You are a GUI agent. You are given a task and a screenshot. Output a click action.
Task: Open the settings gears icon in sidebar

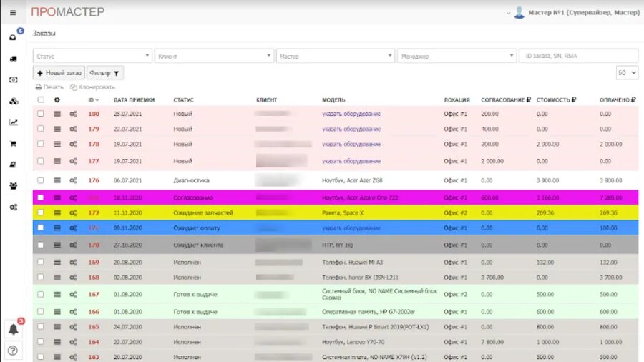13,207
